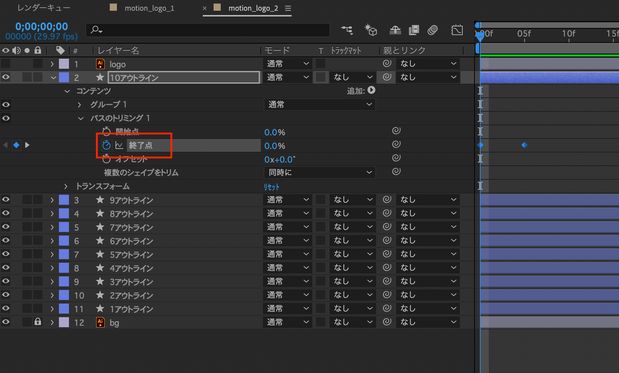Click the 終了点 value 0.0%
The height and width of the screenshot is (373, 619).
pos(275,146)
